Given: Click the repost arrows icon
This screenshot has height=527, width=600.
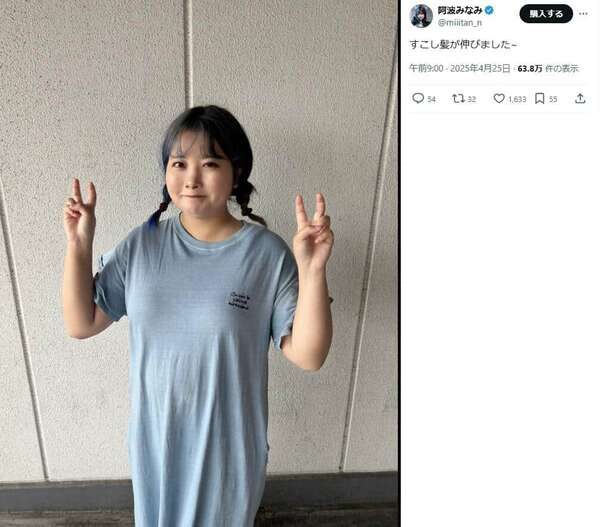Looking at the screenshot, I should 458,99.
